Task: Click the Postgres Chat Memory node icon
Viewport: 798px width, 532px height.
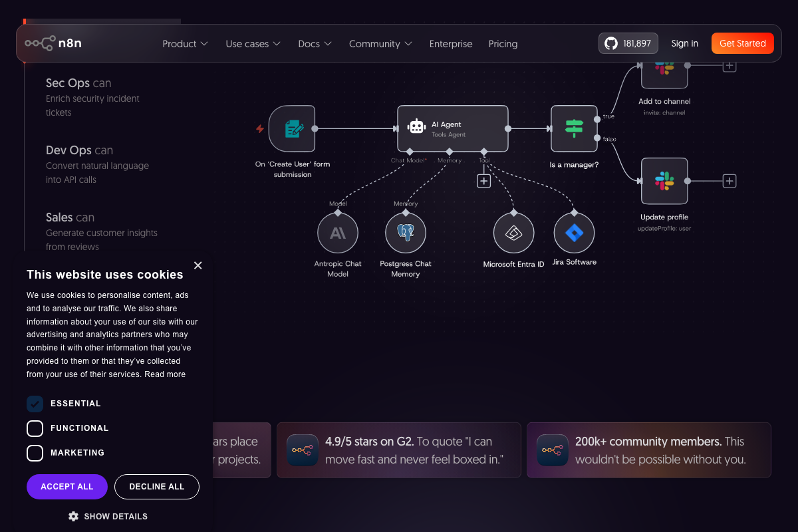Action: (x=406, y=233)
